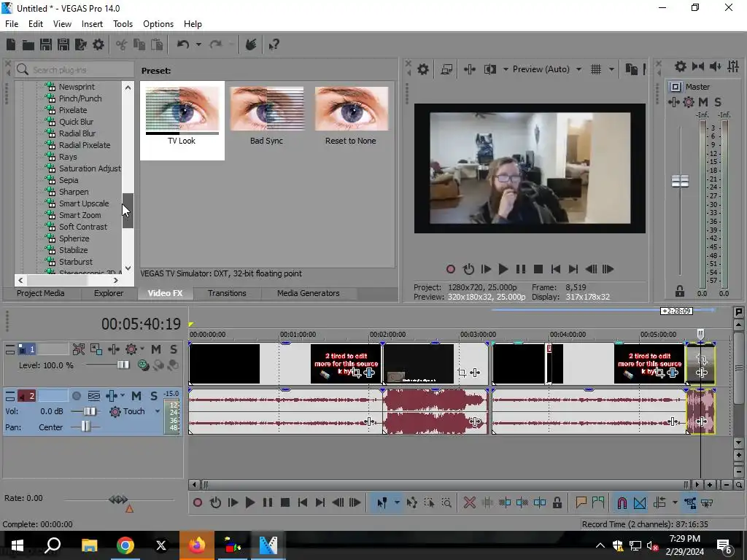Switch to the Explorer tab

(x=109, y=293)
